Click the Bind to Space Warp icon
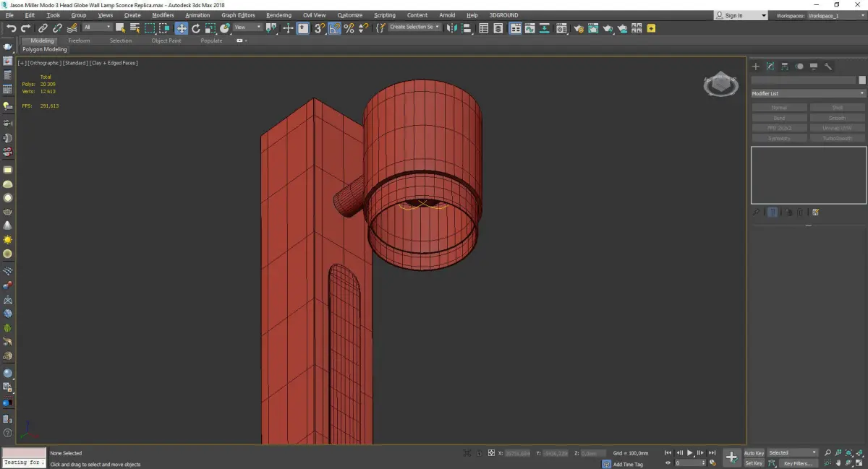868x469 pixels. (72, 28)
